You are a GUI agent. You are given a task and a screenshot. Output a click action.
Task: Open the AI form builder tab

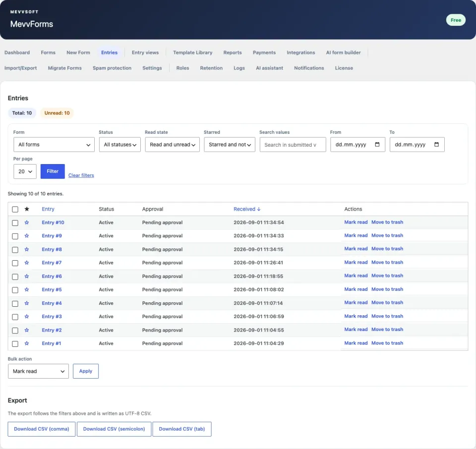pos(343,53)
